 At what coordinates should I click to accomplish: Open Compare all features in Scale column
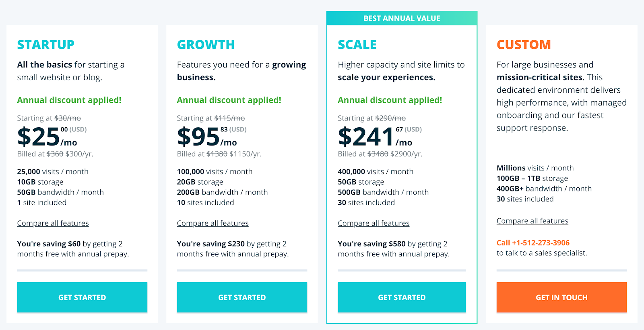pos(374,223)
